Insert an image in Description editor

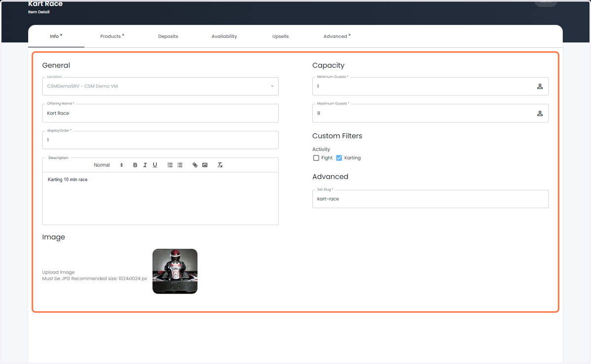coord(205,165)
